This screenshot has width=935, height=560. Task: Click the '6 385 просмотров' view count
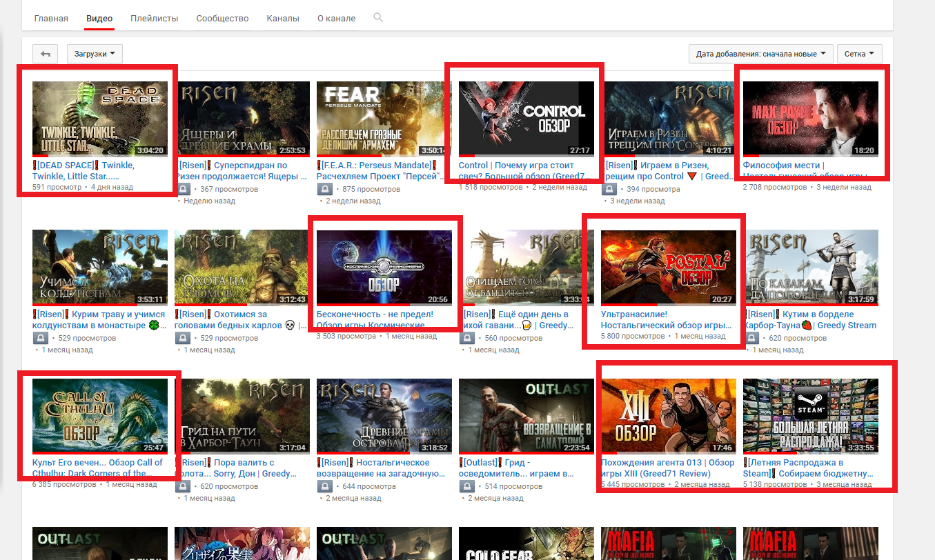[x=64, y=484]
